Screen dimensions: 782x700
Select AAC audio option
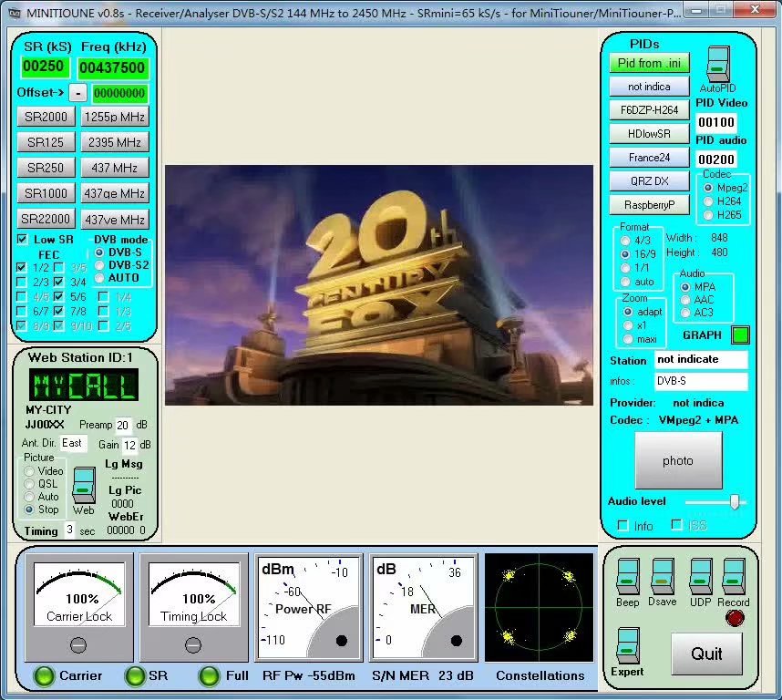coord(685,300)
